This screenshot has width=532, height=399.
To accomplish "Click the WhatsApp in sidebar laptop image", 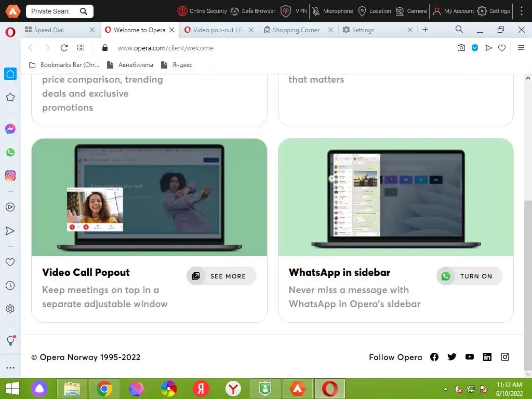I will [x=395, y=197].
